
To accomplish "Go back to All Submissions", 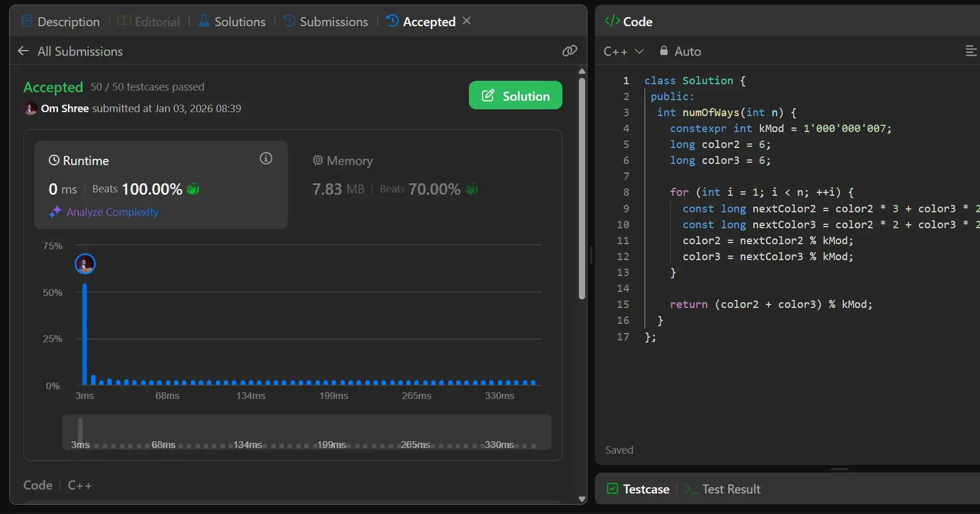I will click(x=70, y=51).
